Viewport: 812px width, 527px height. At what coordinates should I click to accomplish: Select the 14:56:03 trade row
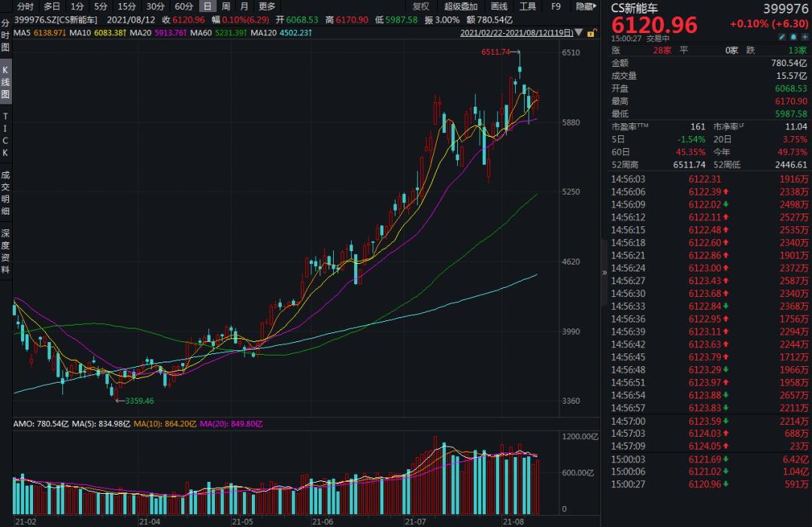tap(710, 179)
